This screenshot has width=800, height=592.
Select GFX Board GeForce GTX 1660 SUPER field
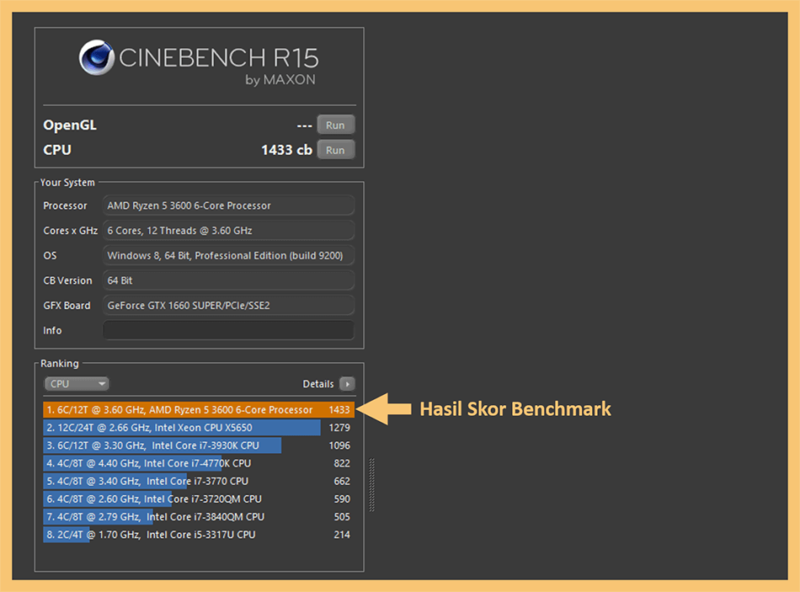pyautogui.click(x=228, y=306)
